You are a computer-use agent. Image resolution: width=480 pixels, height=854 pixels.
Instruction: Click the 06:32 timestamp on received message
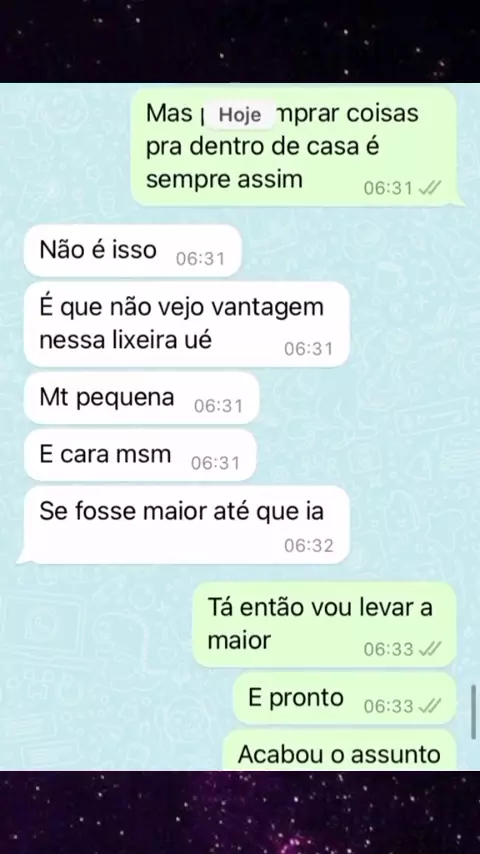coord(308,545)
